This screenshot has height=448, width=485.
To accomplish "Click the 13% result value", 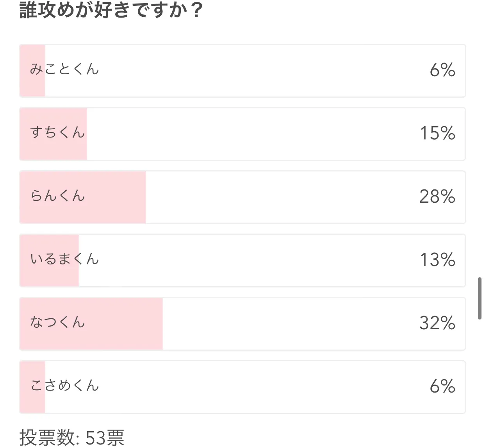I will click(437, 260).
